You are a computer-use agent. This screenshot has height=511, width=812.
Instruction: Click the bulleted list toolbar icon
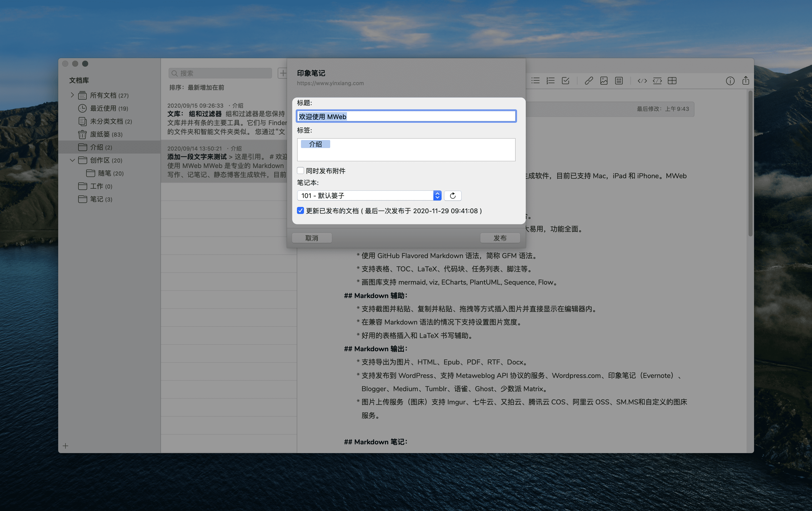[536, 81]
